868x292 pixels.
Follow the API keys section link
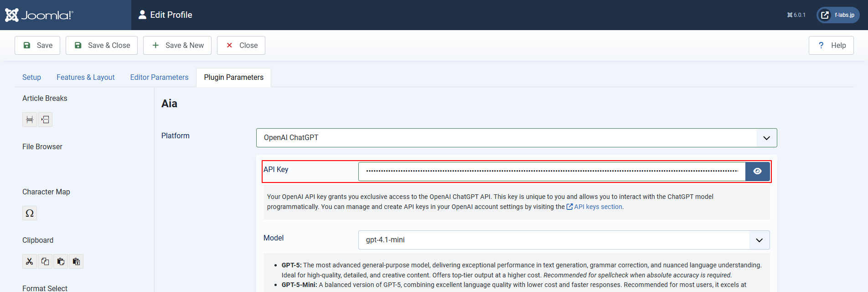click(598, 207)
